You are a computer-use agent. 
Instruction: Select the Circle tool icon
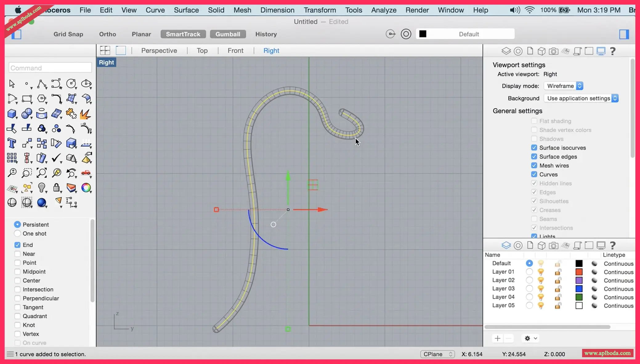[x=71, y=84]
